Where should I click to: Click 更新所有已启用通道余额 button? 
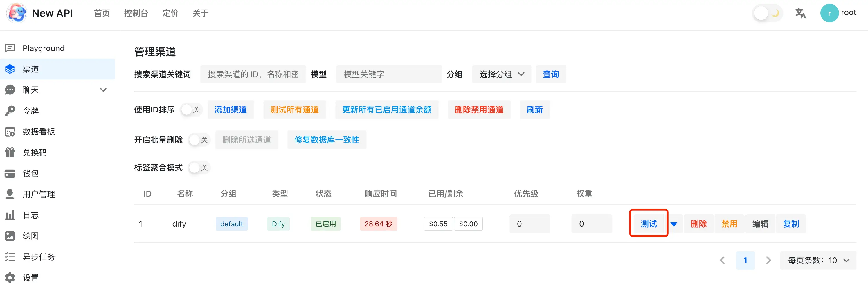tap(387, 110)
